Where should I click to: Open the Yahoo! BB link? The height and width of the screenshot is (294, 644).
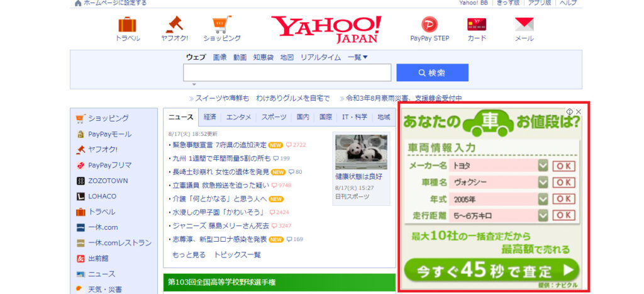473,3
